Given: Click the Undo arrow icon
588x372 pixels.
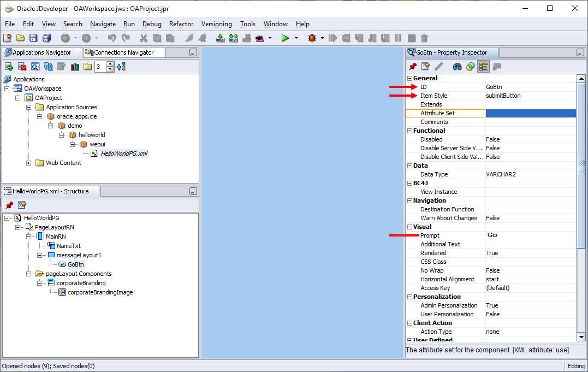Looking at the screenshot, I should (x=112, y=38).
